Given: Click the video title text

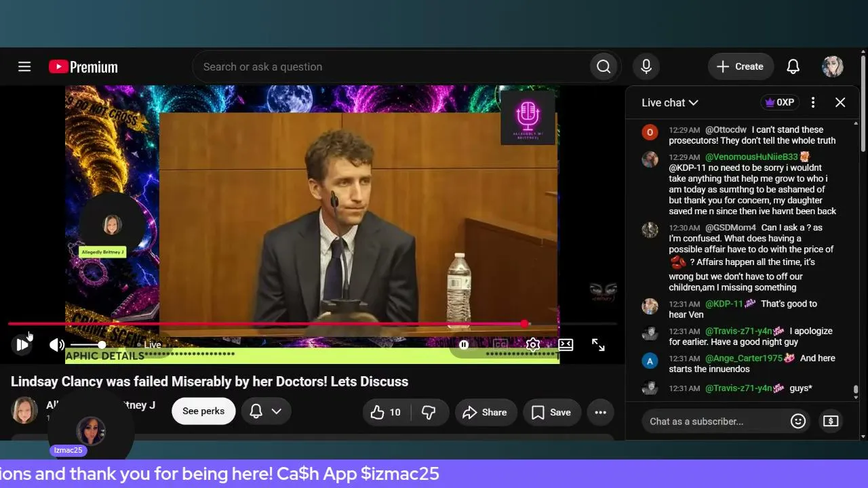Looking at the screenshot, I should 210,382.
